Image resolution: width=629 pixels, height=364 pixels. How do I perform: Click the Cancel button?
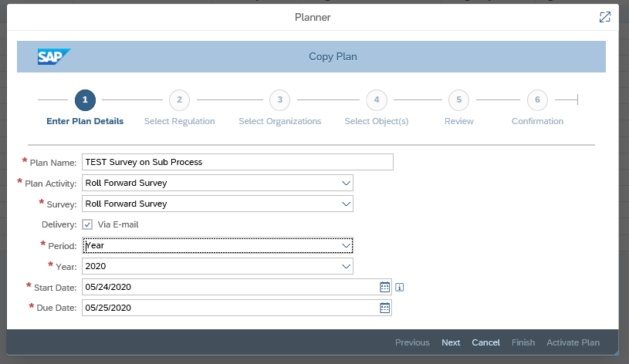(485, 342)
